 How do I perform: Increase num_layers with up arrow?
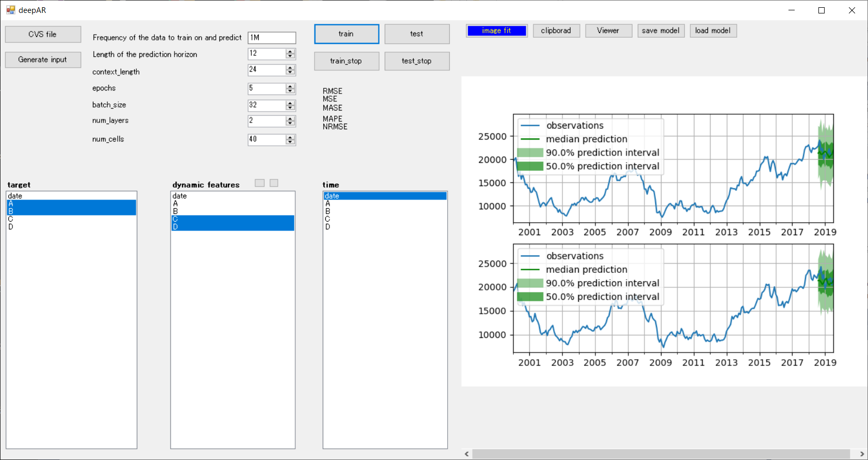(290, 118)
